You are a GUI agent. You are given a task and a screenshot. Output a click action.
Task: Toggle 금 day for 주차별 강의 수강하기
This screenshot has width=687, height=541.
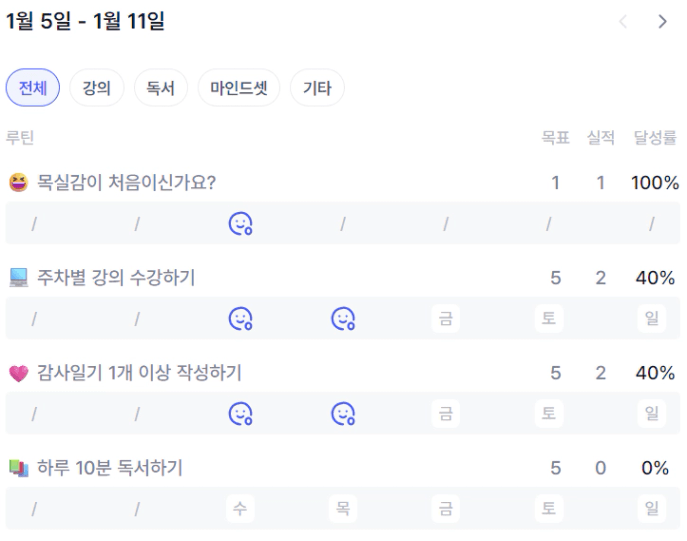446,319
